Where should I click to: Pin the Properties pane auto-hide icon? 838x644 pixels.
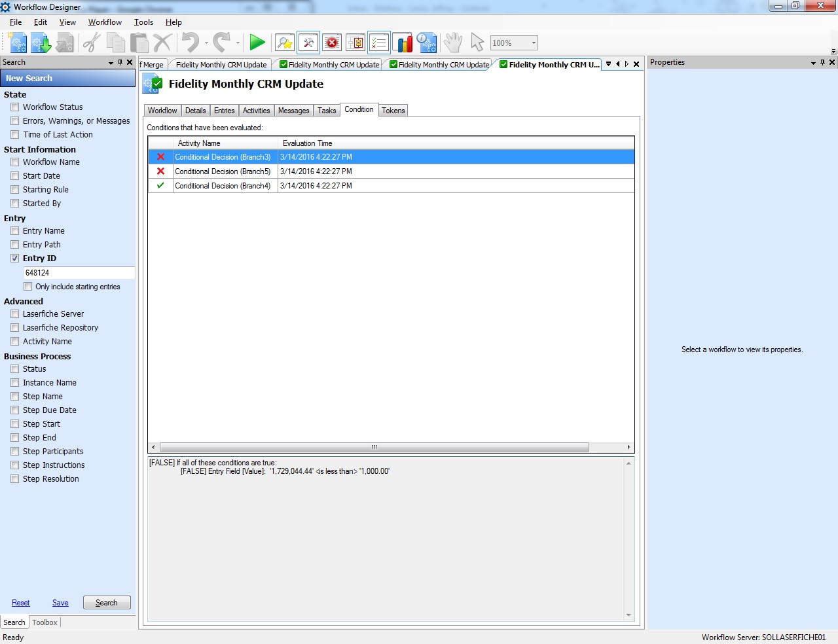tap(823, 62)
